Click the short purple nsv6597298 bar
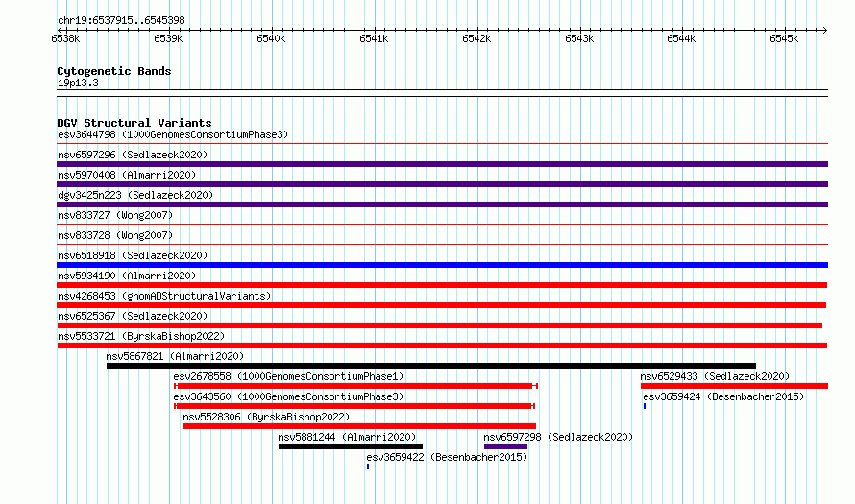 coord(506,446)
